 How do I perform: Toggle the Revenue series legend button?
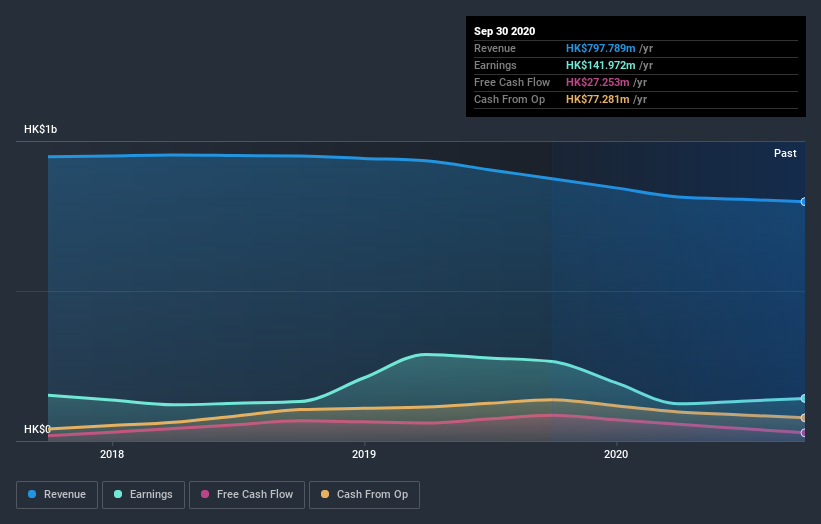coord(57,495)
